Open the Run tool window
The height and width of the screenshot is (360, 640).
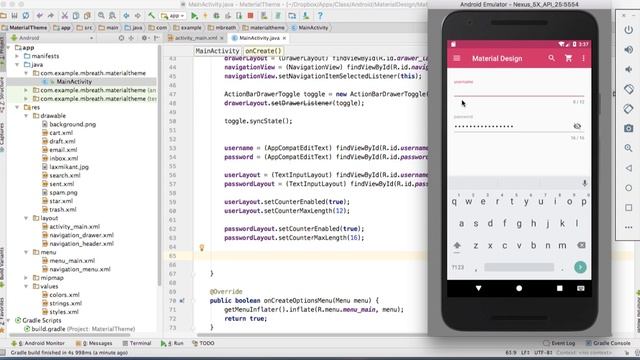[172, 343]
